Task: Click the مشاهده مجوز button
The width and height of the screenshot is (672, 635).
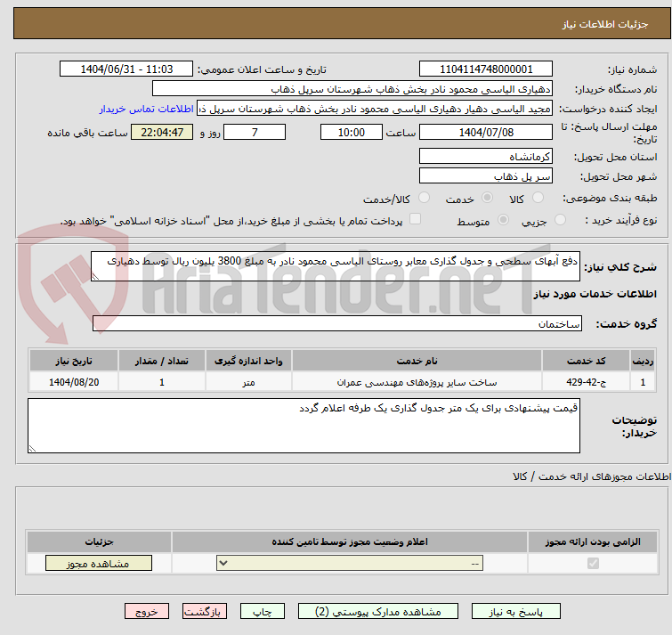Action: [x=99, y=563]
